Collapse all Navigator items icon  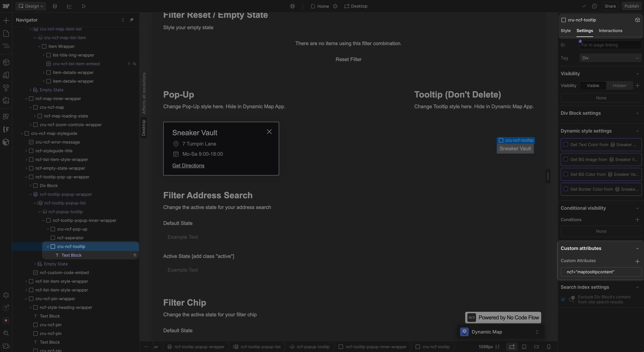pos(123,20)
